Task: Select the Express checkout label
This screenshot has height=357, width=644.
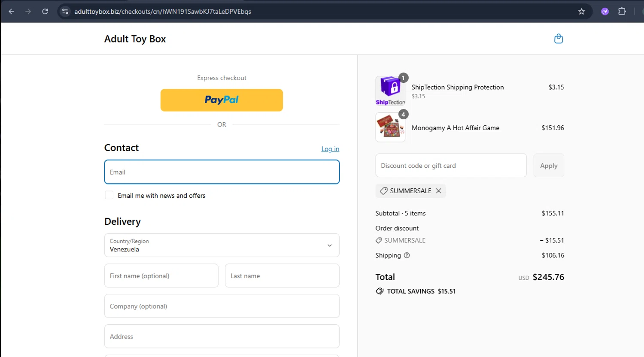Action: 222,78
